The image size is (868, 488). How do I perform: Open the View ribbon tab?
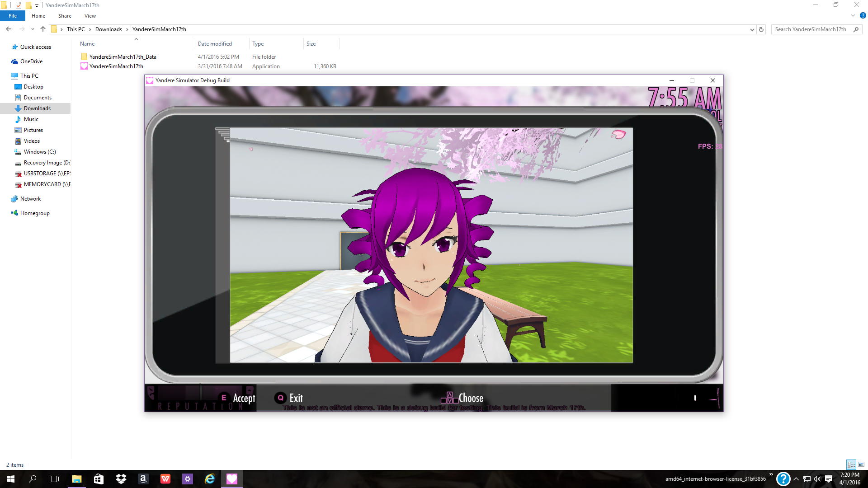click(x=90, y=16)
